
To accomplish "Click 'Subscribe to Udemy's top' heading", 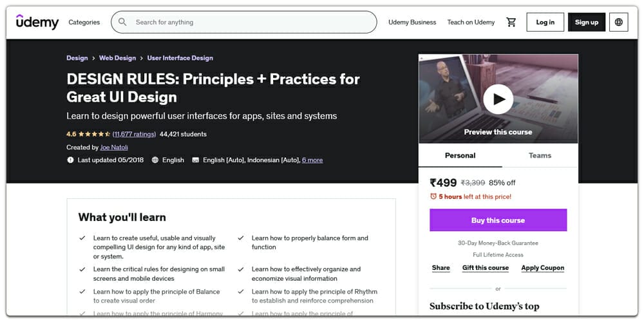I will click(x=484, y=307).
